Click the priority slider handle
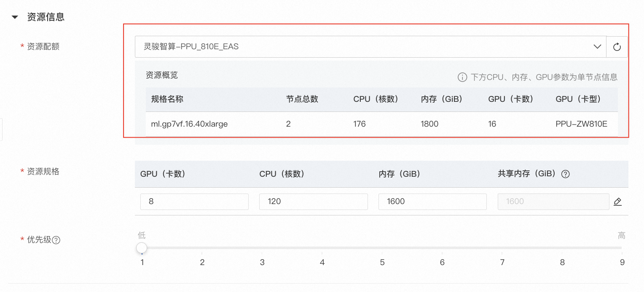This screenshot has width=644, height=292. click(142, 248)
